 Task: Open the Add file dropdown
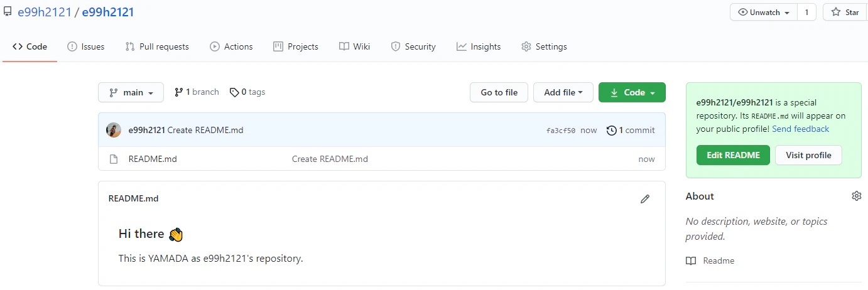tap(563, 92)
